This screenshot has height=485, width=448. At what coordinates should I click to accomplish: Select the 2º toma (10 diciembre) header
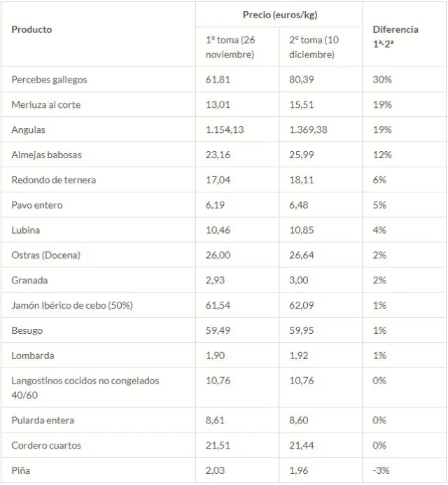point(314,47)
